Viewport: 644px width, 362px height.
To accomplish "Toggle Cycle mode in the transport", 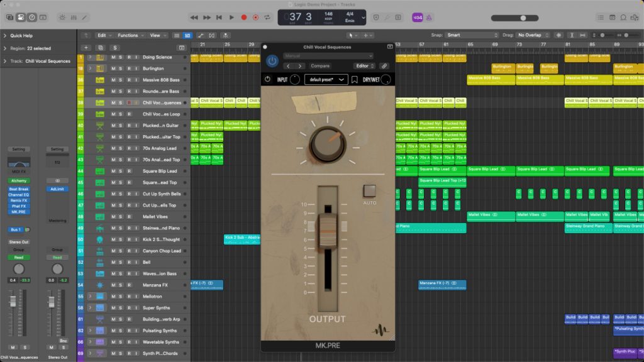I will [267, 18].
